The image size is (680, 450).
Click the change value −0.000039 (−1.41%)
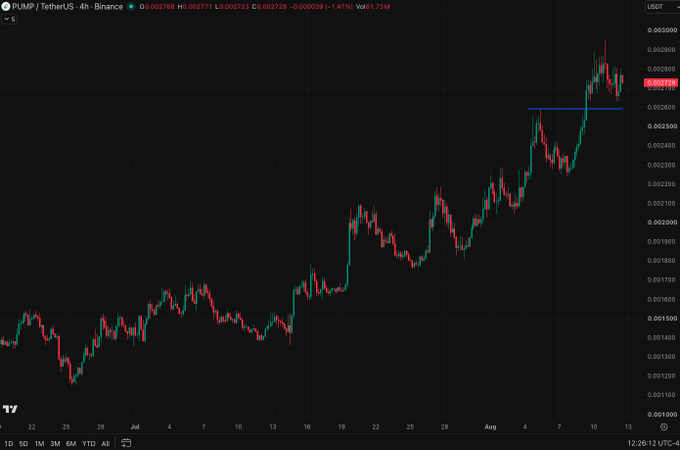321,7
